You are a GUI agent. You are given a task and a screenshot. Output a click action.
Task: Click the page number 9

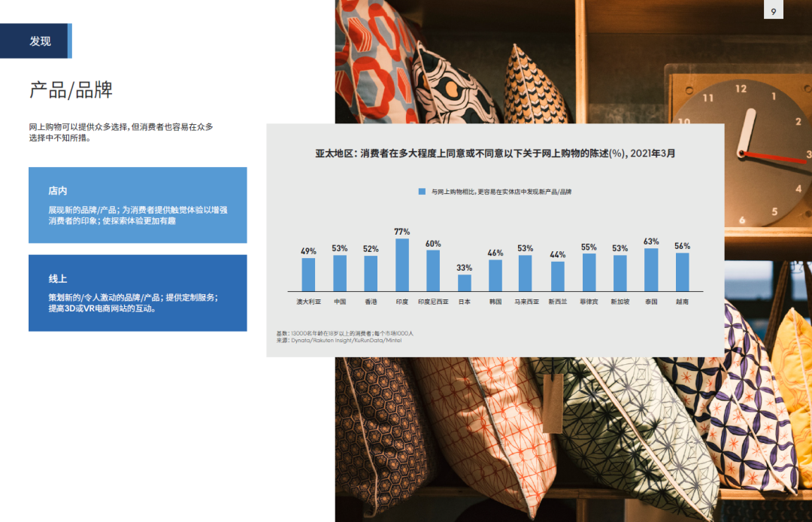(774, 11)
